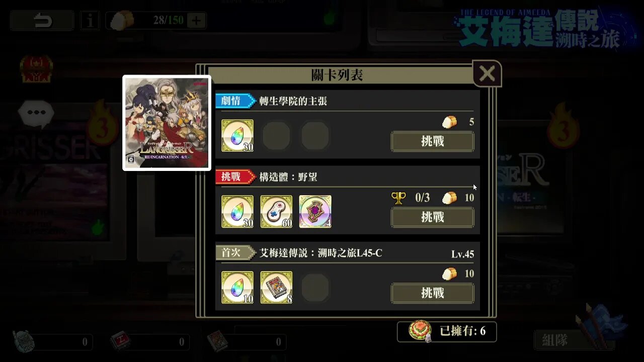This screenshot has height=362, width=644.
Task: Open the info icon
Action: 90,21
